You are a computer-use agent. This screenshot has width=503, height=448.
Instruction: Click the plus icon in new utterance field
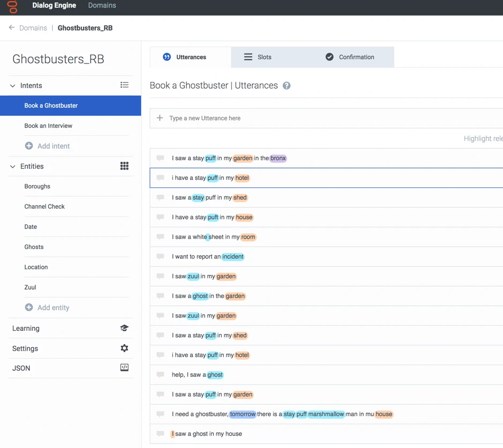coord(160,118)
